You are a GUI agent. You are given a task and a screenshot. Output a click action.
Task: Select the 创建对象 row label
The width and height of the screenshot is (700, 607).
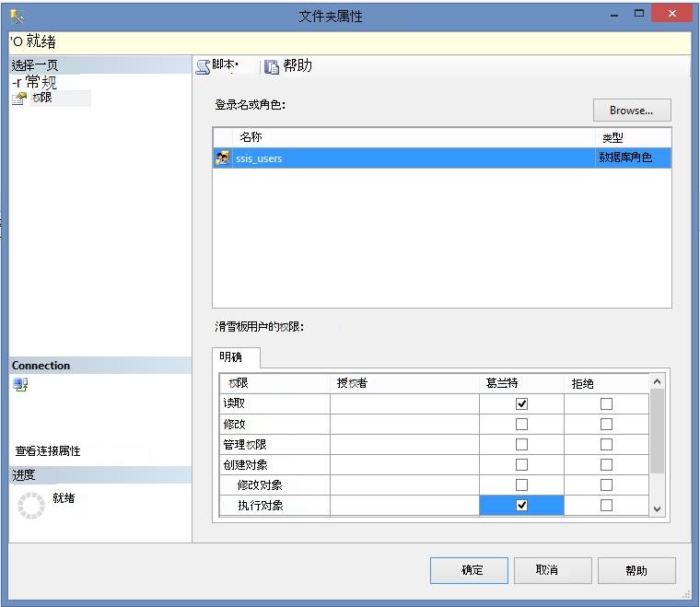point(246,464)
